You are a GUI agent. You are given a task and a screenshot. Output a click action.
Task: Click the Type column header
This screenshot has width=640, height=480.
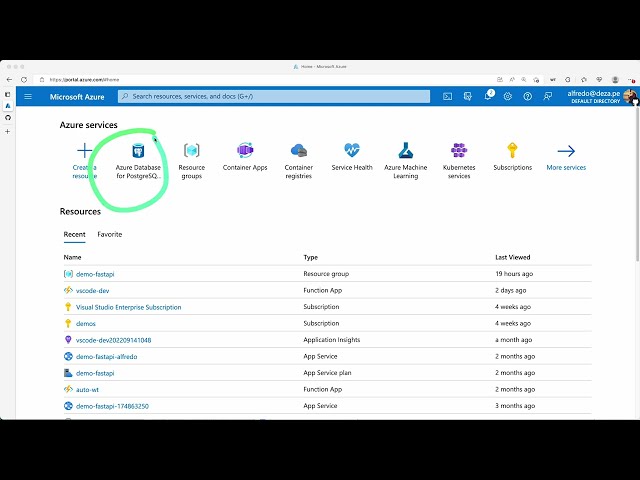point(311,257)
